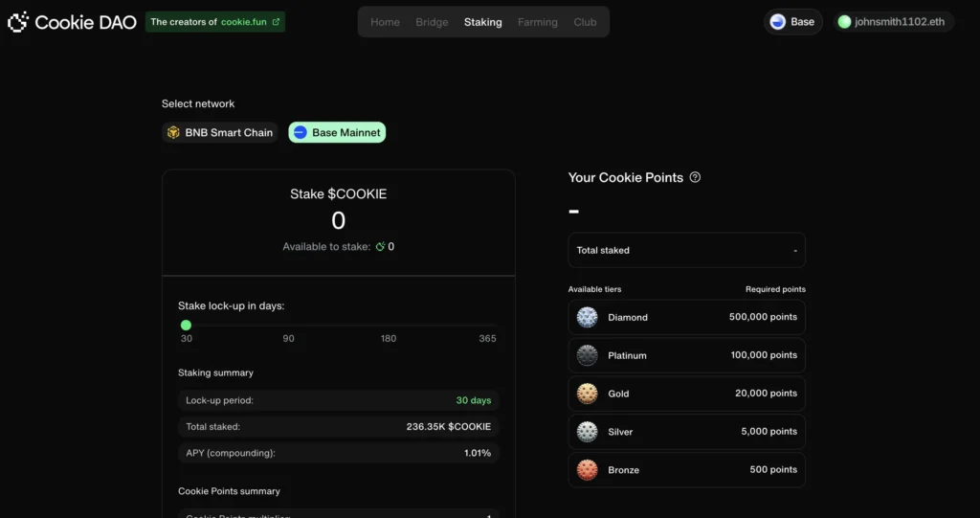
Task: Click the '236.35K $COOKIE' total staked value
Action: 449,427
